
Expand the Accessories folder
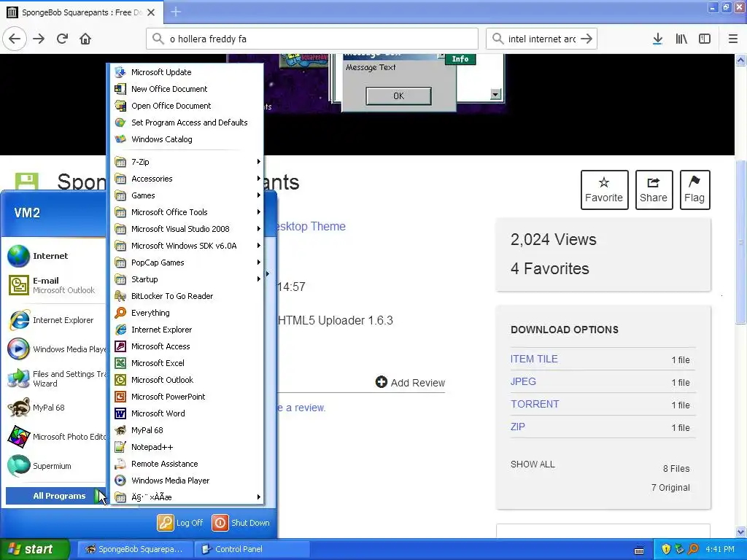click(x=187, y=179)
